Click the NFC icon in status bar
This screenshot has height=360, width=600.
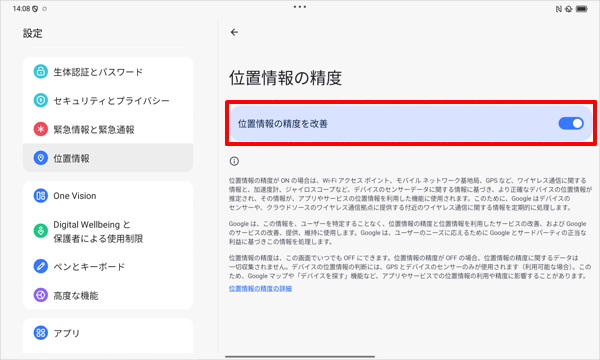pyautogui.click(x=559, y=9)
